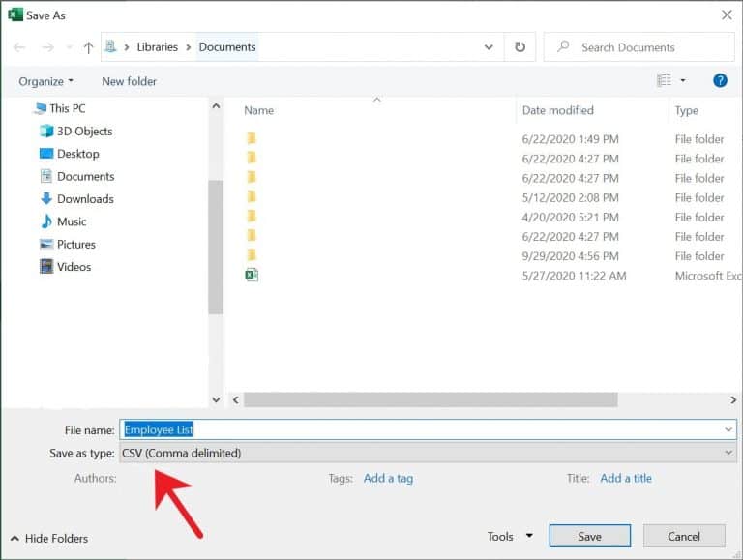Open the Pictures folder in sidebar

point(75,245)
